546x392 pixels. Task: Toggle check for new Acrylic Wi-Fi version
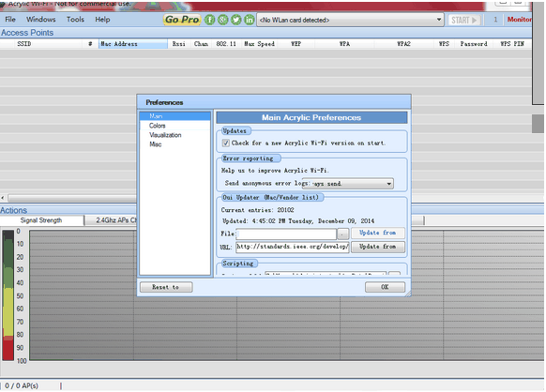coord(226,143)
